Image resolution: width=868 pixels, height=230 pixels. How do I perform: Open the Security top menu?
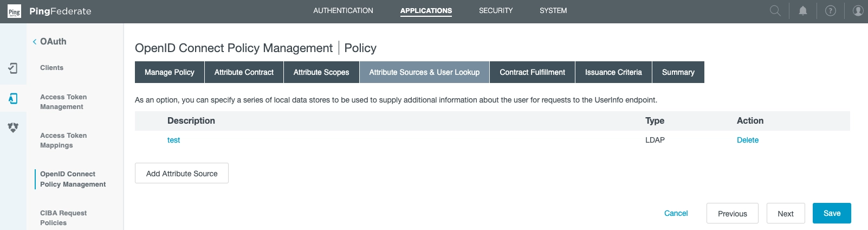[x=495, y=11]
